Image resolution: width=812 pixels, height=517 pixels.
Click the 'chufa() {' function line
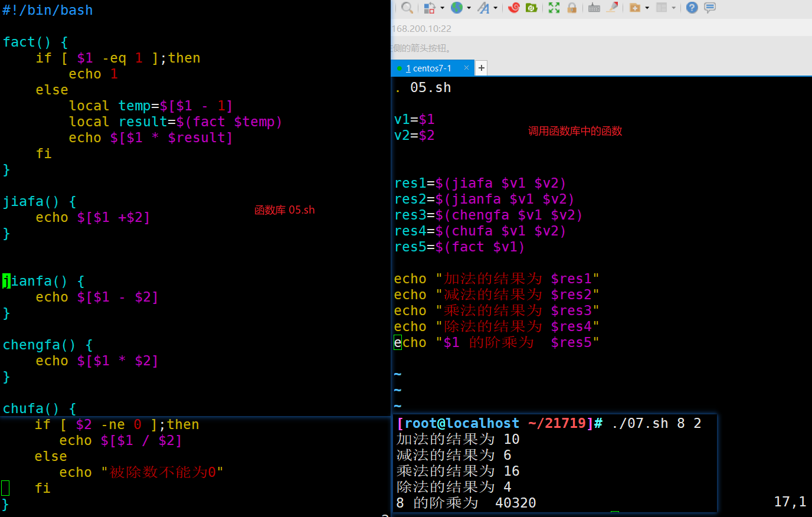[40, 408]
